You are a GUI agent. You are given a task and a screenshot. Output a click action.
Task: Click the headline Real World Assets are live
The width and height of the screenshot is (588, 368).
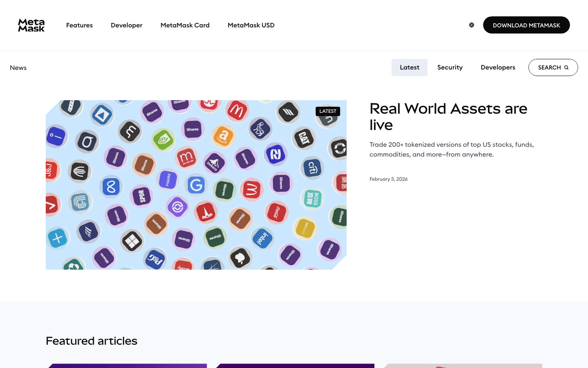coord(448,117)
